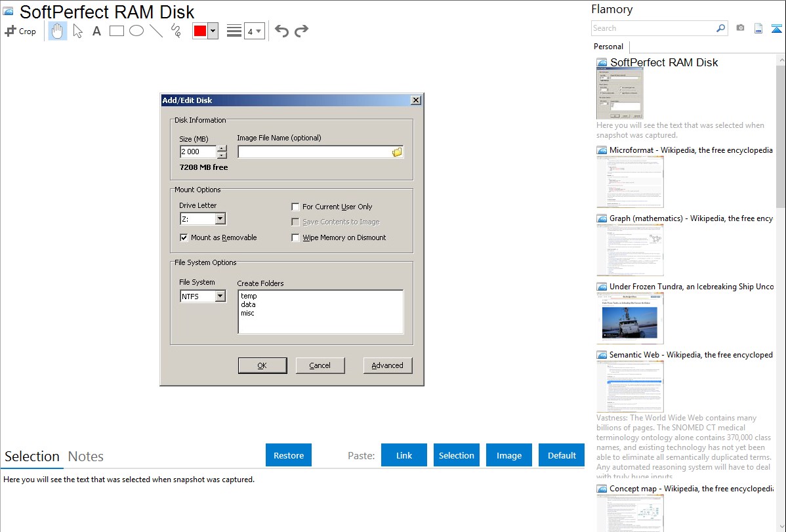Open the SoftPerfect RAM Disk snapshot thumbnail

[619, 94]
